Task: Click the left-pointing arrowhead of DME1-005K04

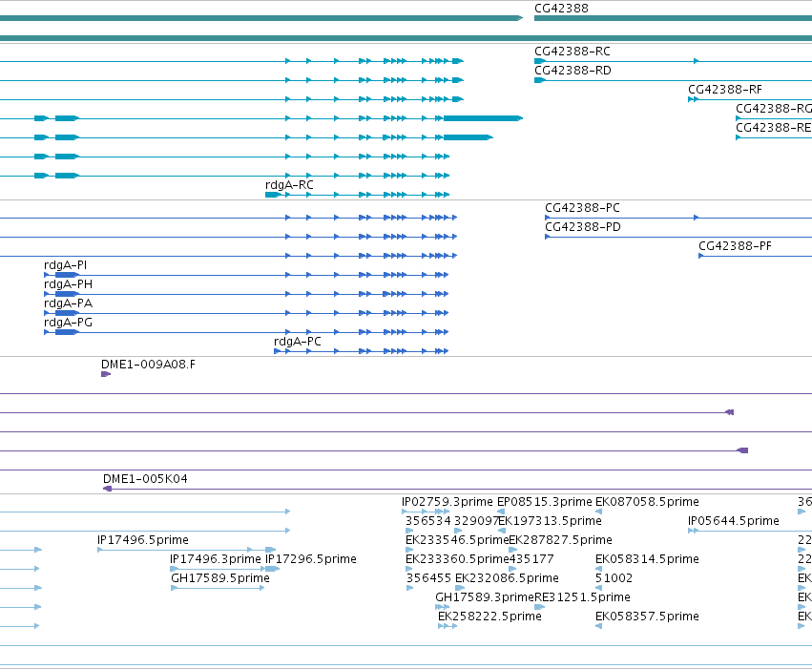Action: [107, 489]
